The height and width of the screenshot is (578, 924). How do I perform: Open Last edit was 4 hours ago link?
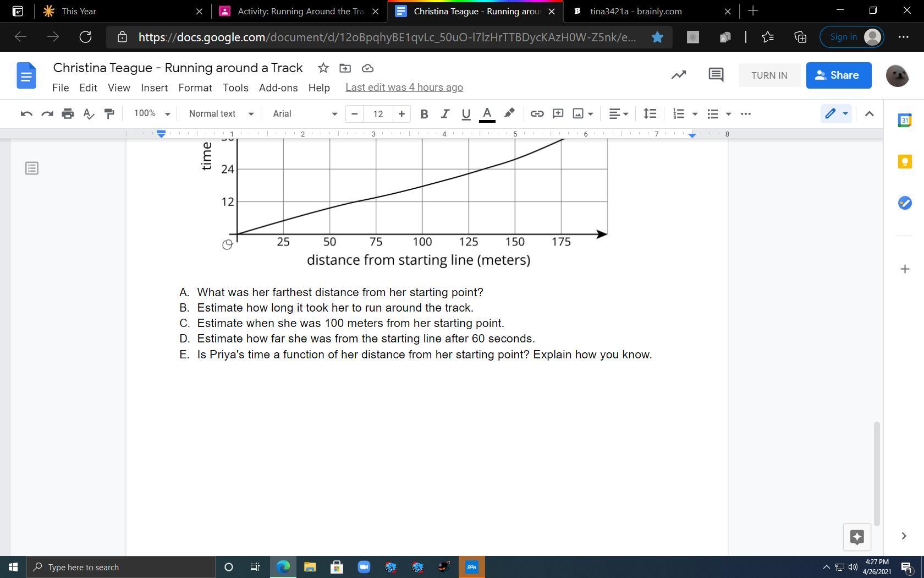click(x=404, y=88)
